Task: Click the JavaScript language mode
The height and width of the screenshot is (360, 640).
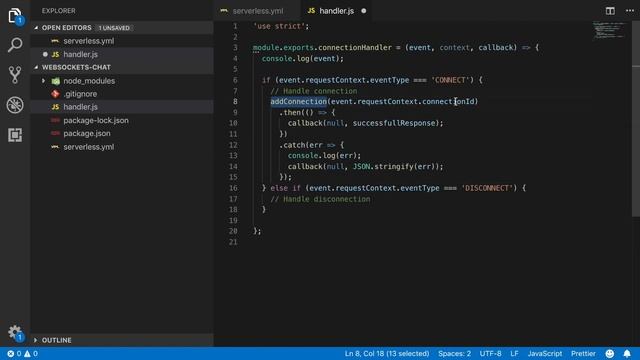Action: [544, 353]
